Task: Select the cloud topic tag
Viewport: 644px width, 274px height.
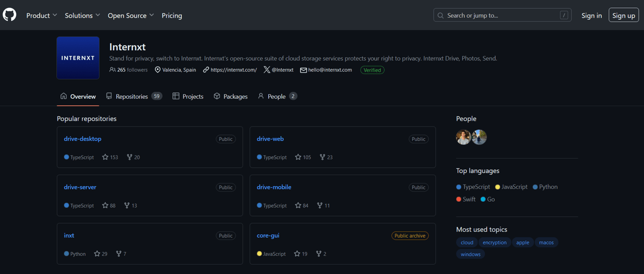Action: point(467,242)
